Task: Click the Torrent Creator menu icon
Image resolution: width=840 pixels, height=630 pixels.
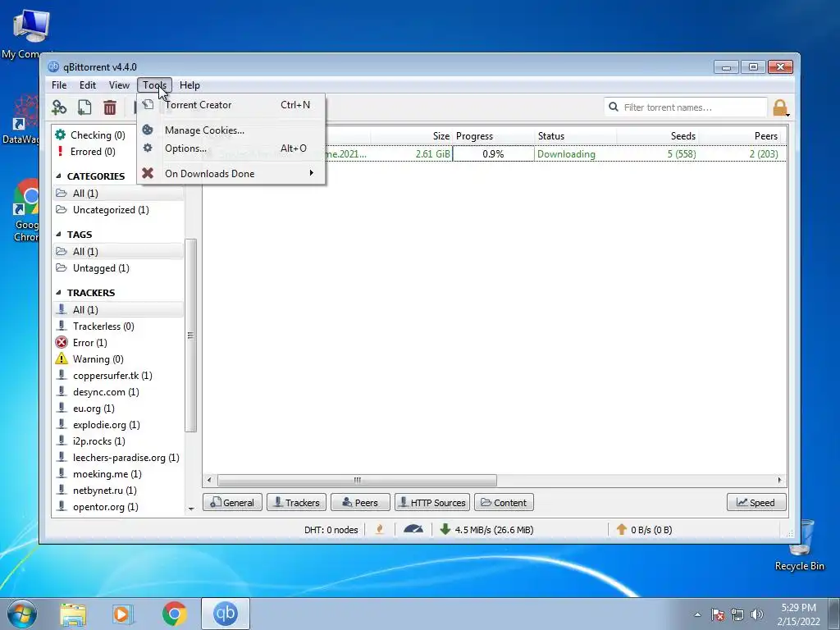Action: click(x=148, y=104)
